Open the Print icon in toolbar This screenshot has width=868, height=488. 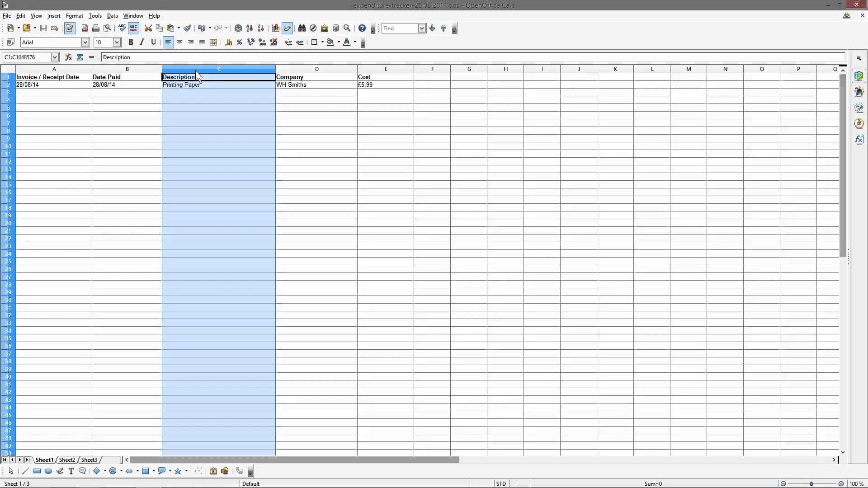95,28
